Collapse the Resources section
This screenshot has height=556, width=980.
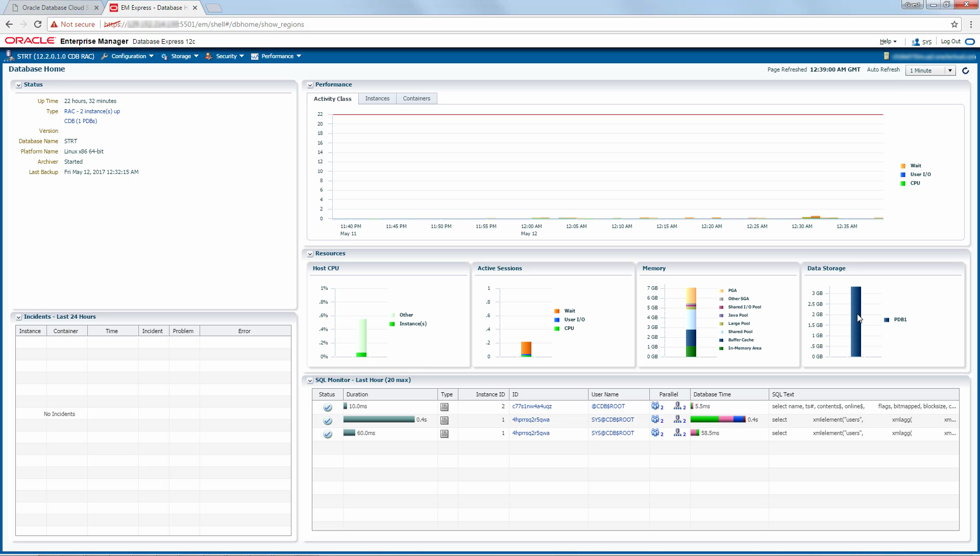pos(310,254)
